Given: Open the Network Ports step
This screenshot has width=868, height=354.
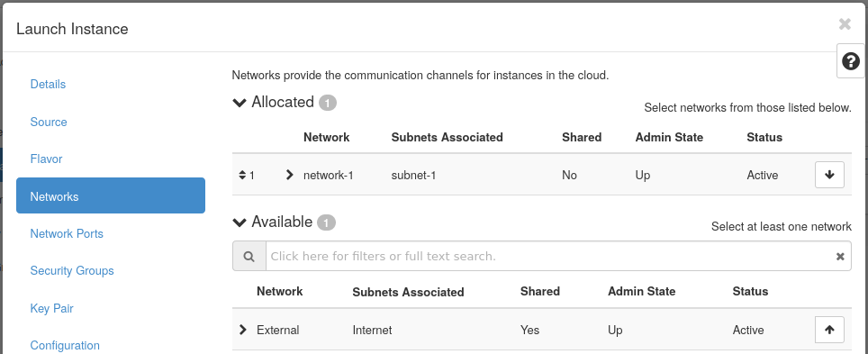Looking at the screenshot, I should coord(67,234).
